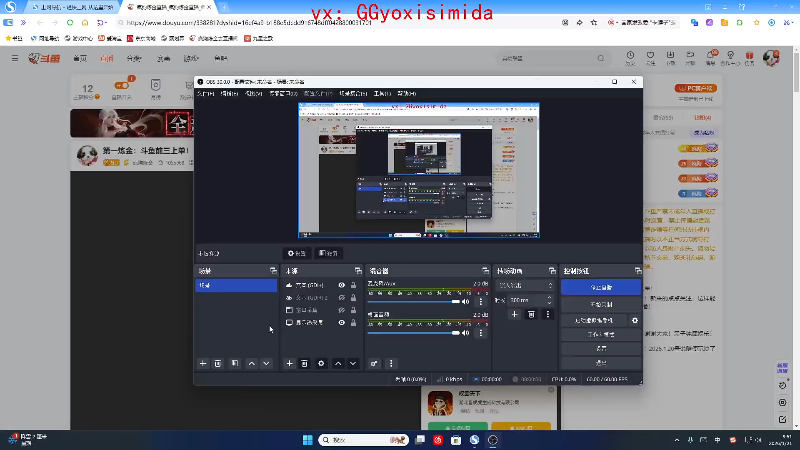Click the blue stop streaming button in Controls
800x450 pixels.
tap(601, 287)
